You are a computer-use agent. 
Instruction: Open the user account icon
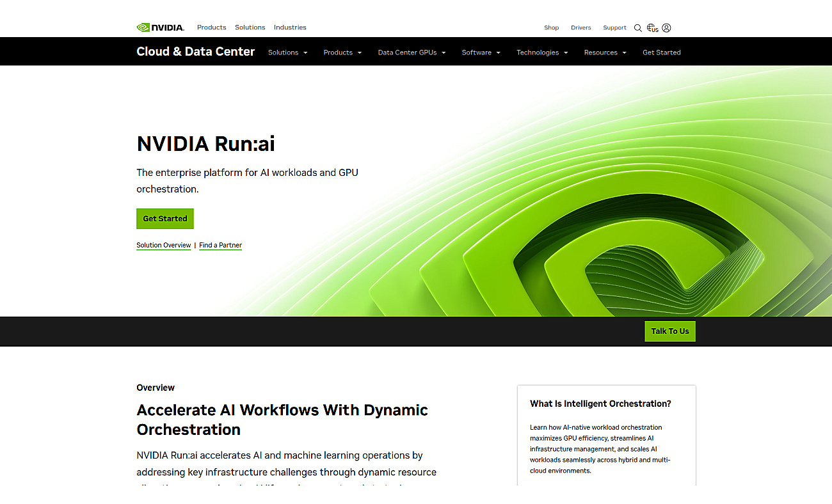coord(666,28)
